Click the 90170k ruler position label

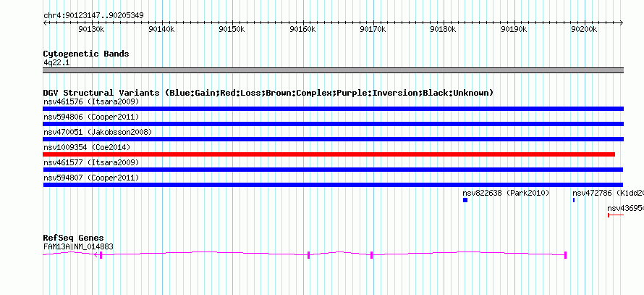(x=373, y=29)
